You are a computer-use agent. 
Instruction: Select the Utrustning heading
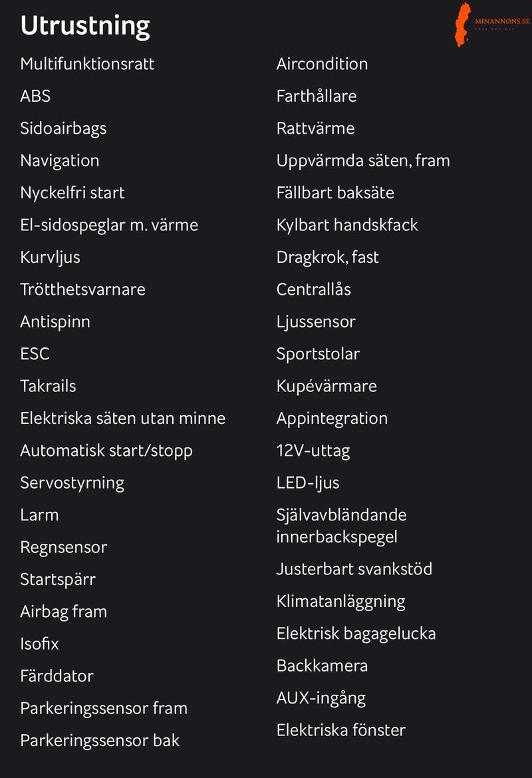pyautogui.click(x=84, y=27)
